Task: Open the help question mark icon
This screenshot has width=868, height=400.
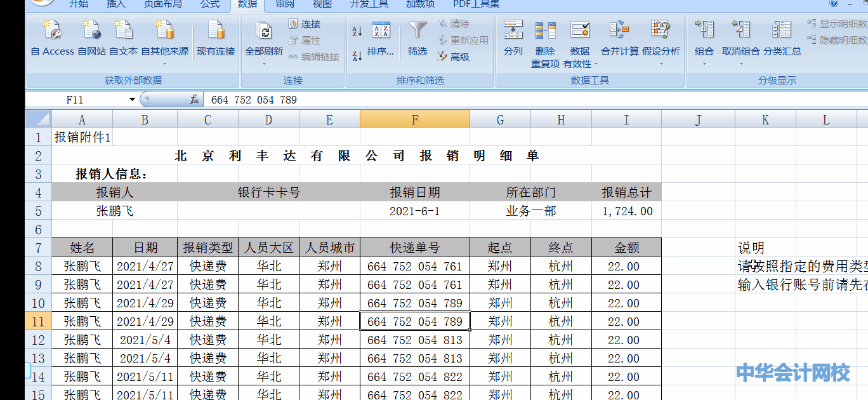Action: click(834, 3)
